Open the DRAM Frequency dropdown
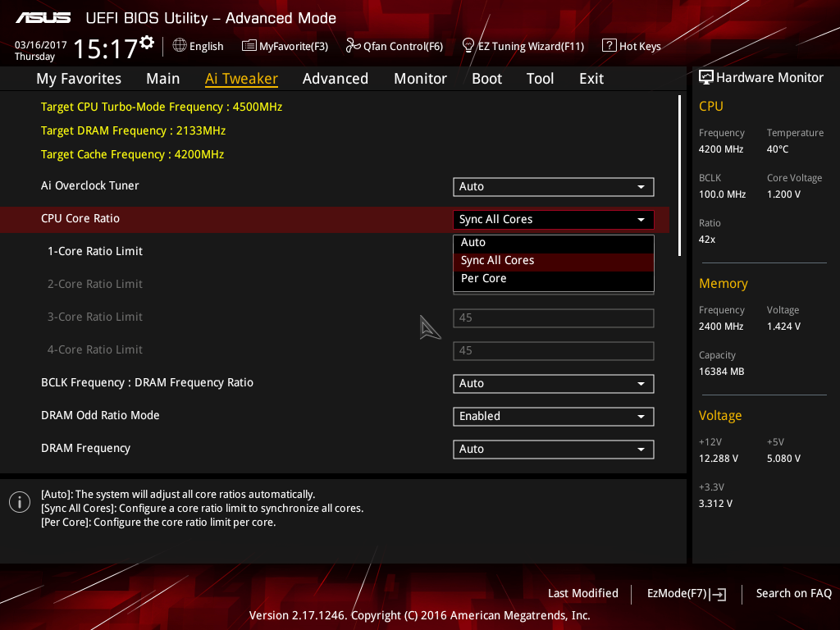Screen dimensions: 840x630 pos(554,449)
